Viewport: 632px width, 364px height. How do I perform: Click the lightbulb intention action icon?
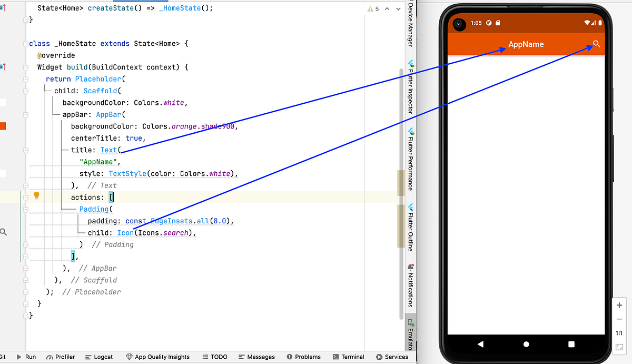(x=36, y=195)
